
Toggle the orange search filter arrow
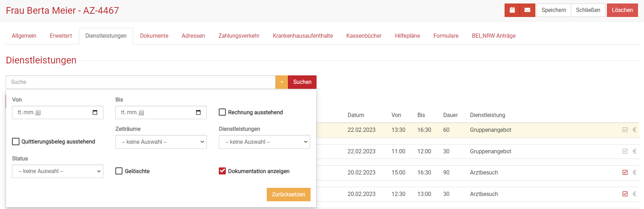click(282, 82)
